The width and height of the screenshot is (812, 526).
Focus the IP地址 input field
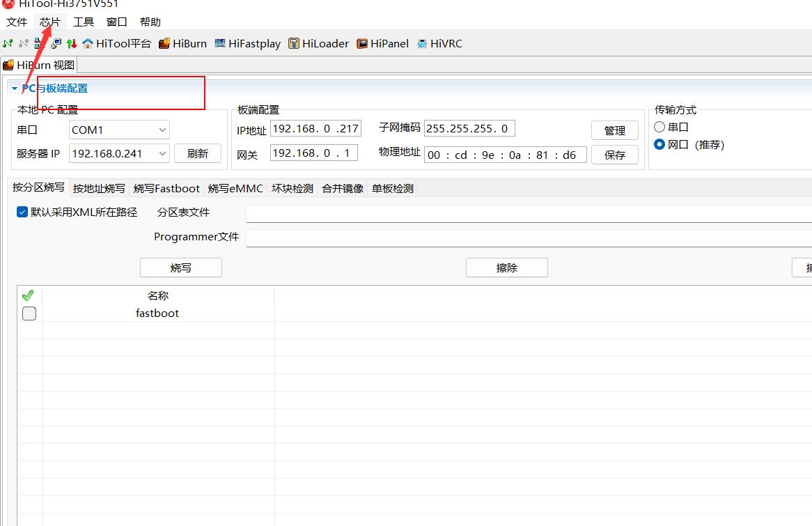click(x=315, y=128)
